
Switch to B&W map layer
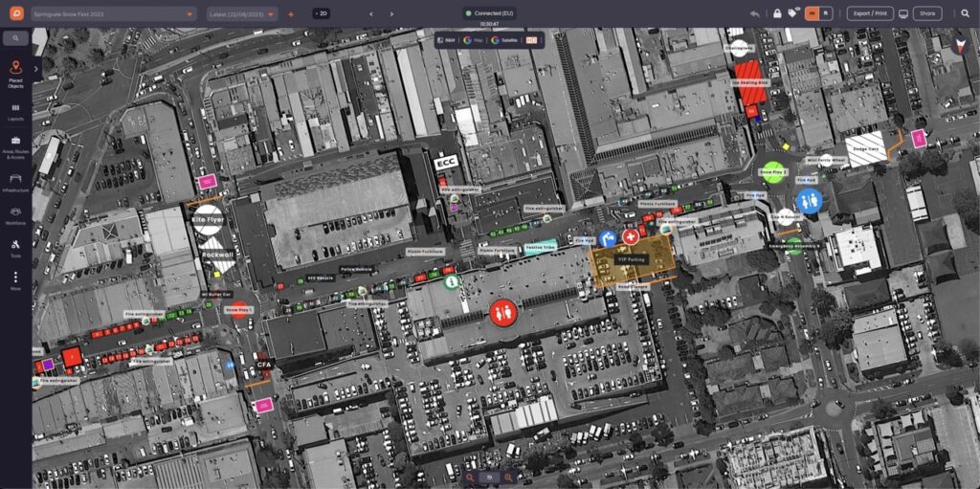click(x=447, y=40)
